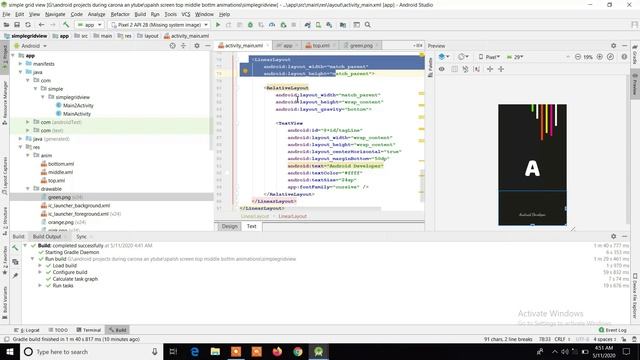
Task: Click the Debug app bug icon
Action: pos(250,25)
